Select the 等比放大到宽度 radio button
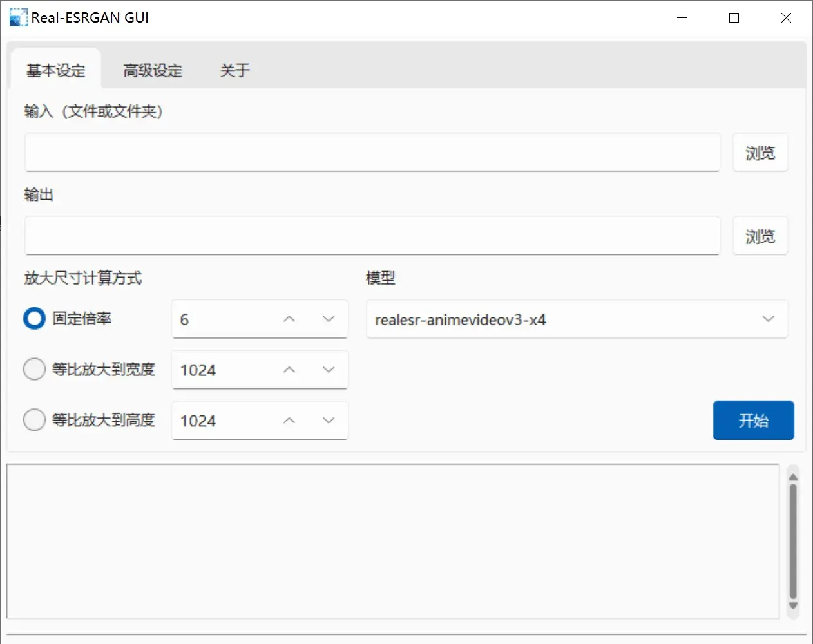Image resolution: width=813 pixels, height=644 pixels. pyautogui.click(x=34, y=369)
